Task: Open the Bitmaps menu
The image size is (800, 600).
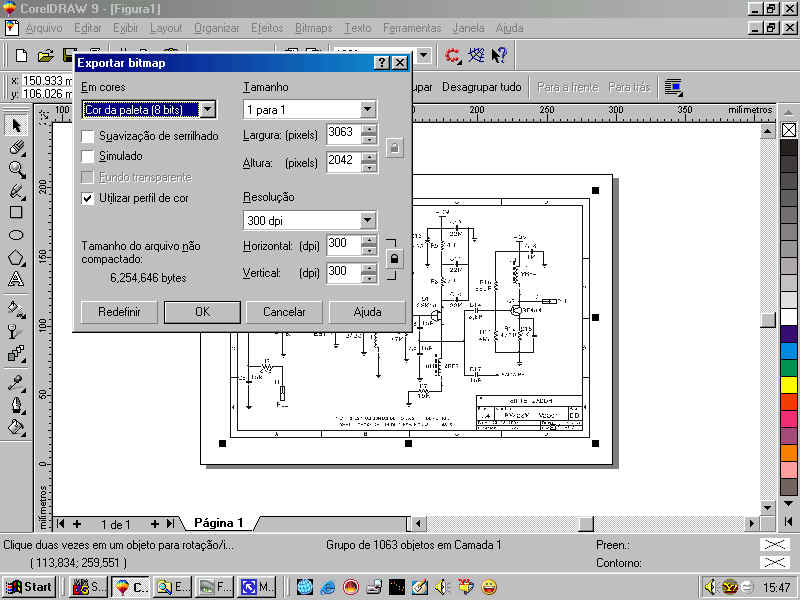Action: click(313, 28)
